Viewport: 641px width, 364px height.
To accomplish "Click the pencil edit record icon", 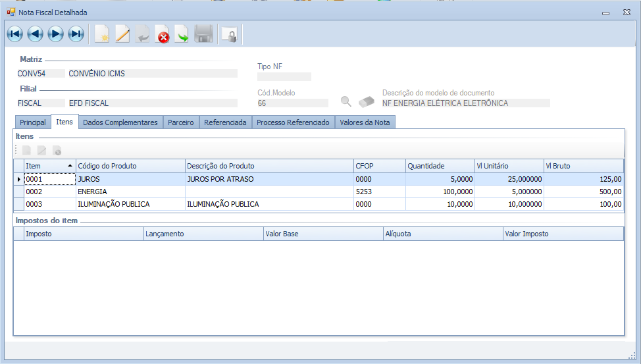I will 122,34.
